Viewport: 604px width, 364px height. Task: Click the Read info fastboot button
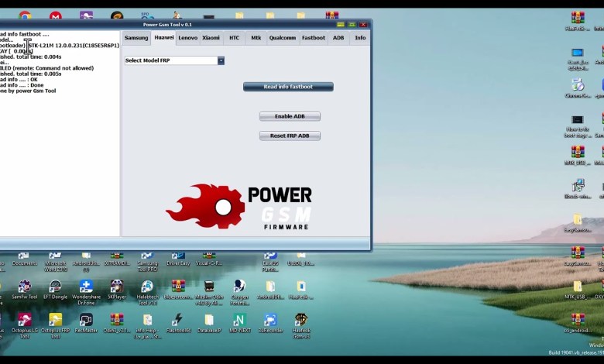(288, 87)
